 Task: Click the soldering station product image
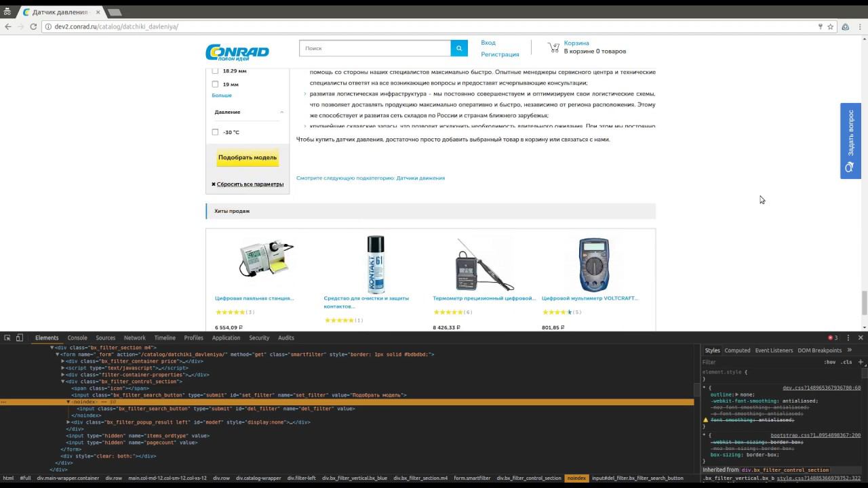click(x=266, y=258)
